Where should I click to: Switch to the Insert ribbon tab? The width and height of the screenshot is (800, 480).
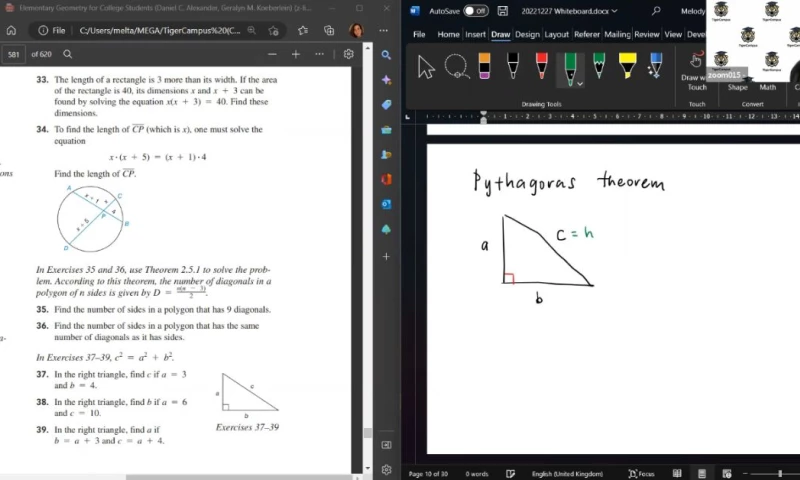coord(475,34)
